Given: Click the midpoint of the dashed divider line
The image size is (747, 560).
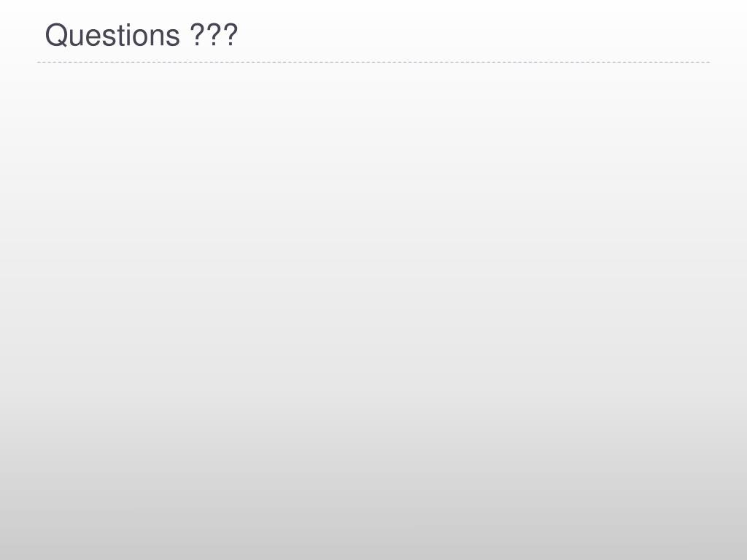Looking at the screenshot, I should click(x=373, y=62).
